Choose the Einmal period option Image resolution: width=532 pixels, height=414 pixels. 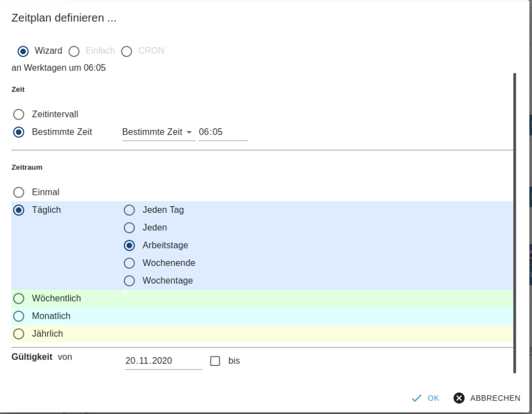click(19, 192)
